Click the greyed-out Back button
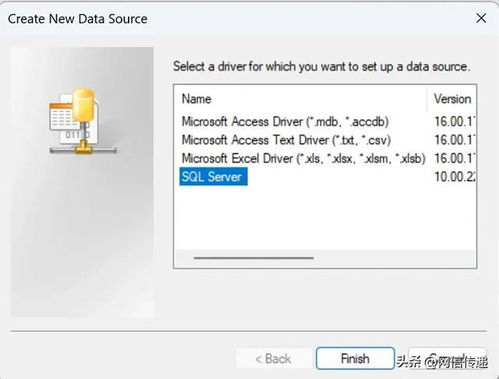Image resolution: width=499 pixels, height=379 pixels. [x=273, y=359]
